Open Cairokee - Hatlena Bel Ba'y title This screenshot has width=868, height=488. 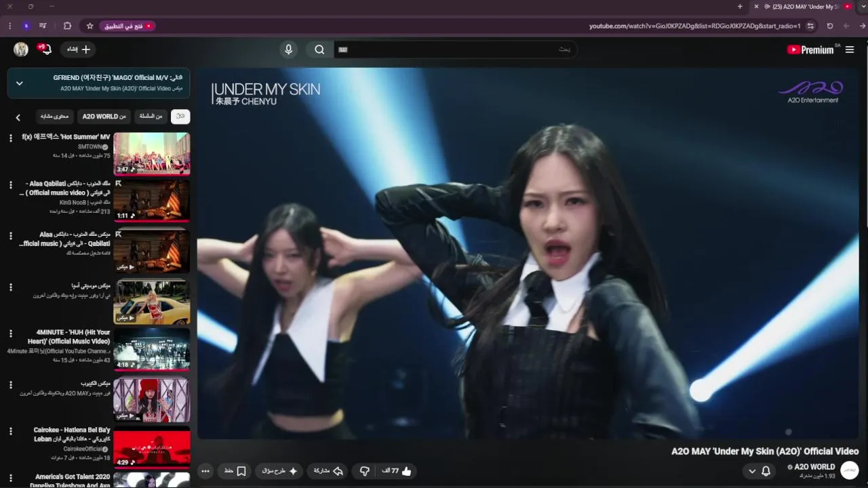point(72,434)
